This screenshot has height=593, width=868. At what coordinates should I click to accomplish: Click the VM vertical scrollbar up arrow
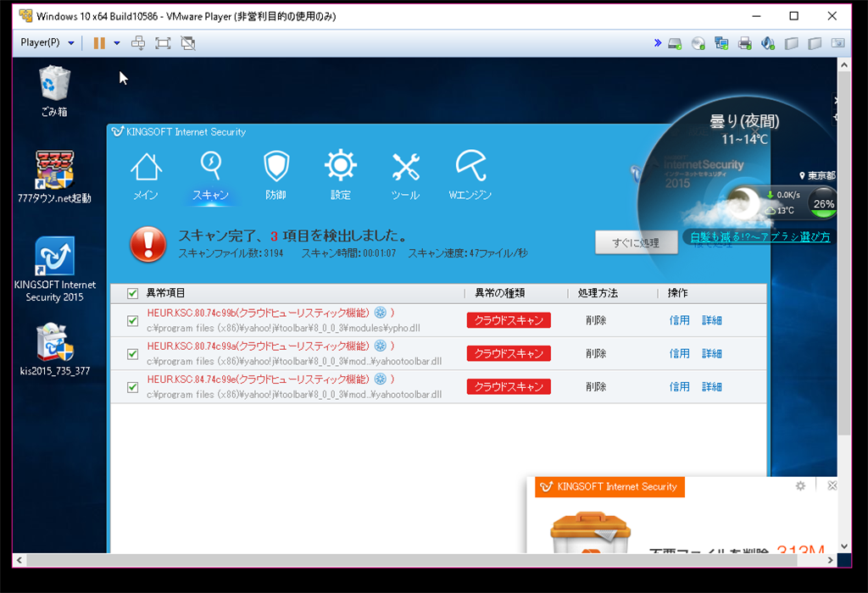click(843, 64)
